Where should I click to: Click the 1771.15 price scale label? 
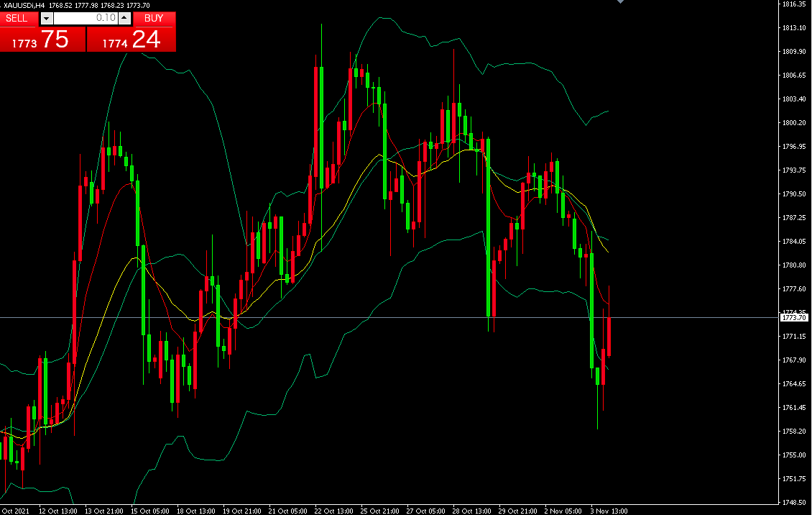click(x=794, y=337)
